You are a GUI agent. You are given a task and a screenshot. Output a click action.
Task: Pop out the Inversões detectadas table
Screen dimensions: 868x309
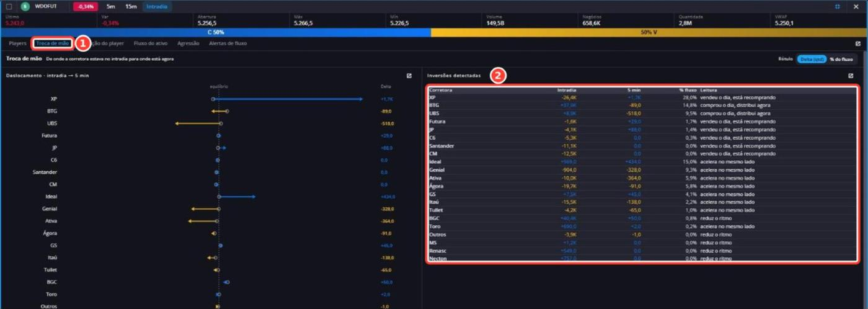pyautogui.click(x=851, y=76)
